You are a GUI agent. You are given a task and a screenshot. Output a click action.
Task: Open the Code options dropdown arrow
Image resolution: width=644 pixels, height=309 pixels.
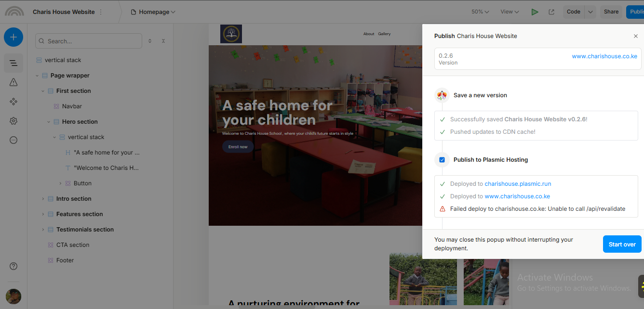(590, 12)
